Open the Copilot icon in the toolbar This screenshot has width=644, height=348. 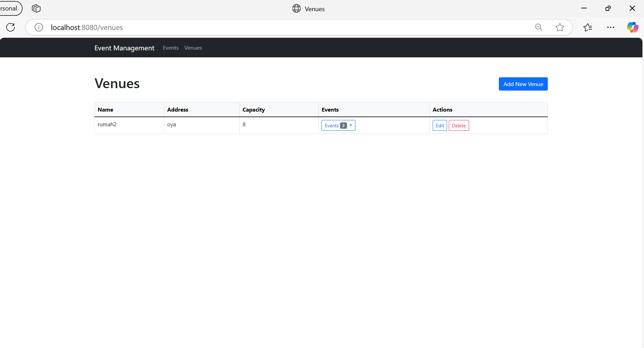pos(632,27)
